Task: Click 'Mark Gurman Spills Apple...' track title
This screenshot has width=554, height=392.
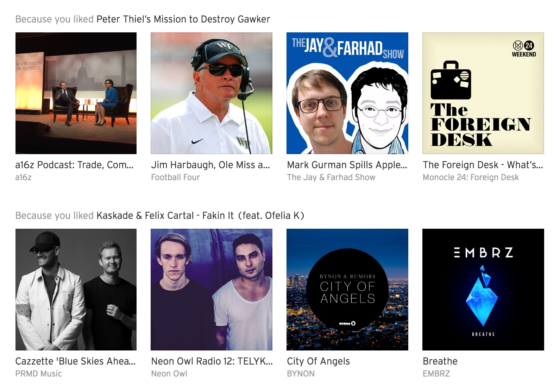Action: (x=347, y=165)
